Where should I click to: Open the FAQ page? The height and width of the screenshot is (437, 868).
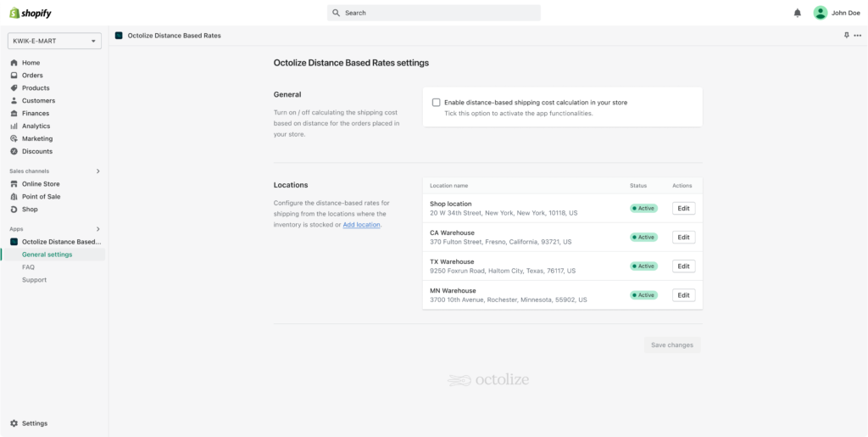(28, 267)
